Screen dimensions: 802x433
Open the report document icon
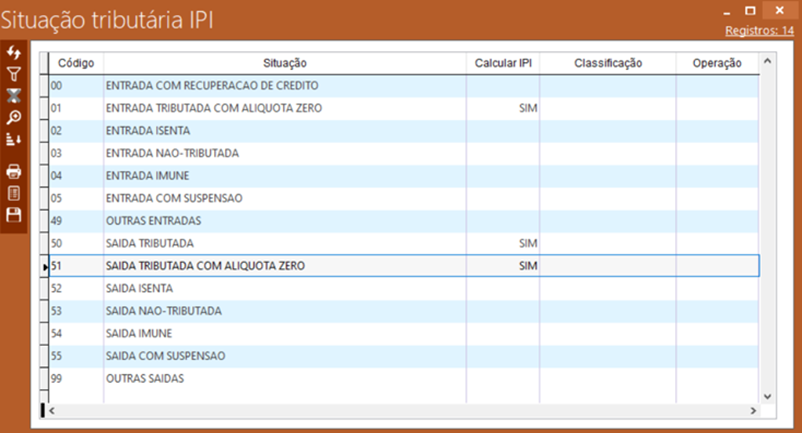[x=14, y=192]
